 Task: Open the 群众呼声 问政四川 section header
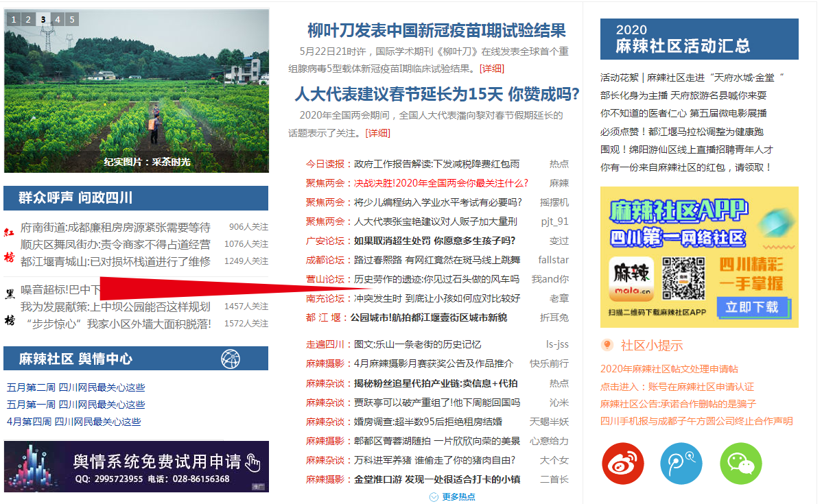tap(76, 198)
